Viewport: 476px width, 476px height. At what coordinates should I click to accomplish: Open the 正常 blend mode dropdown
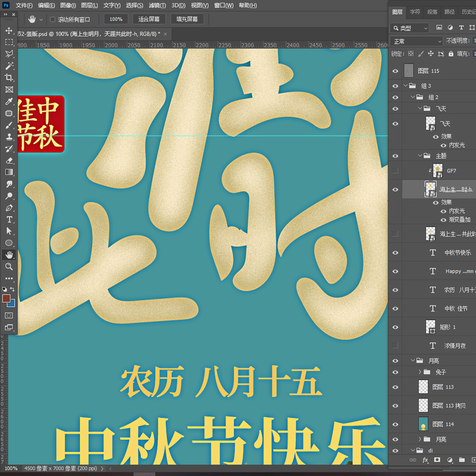point(416,41)
